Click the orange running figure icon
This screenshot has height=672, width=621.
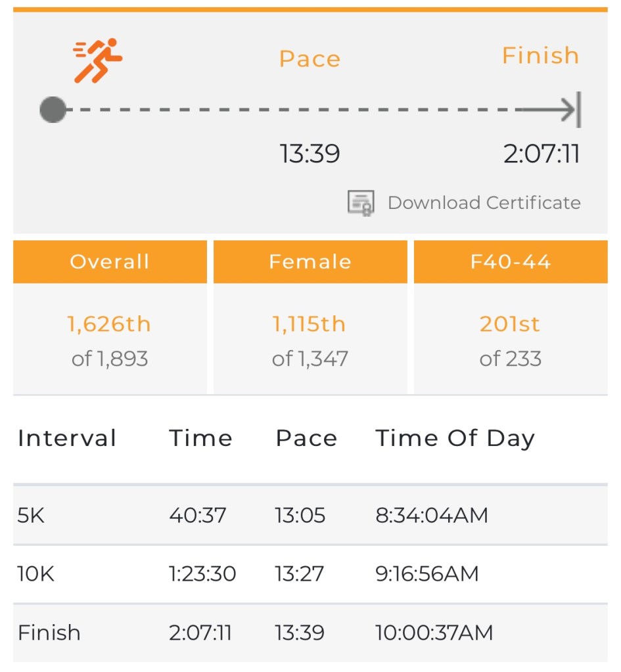[x=98, y=60]
